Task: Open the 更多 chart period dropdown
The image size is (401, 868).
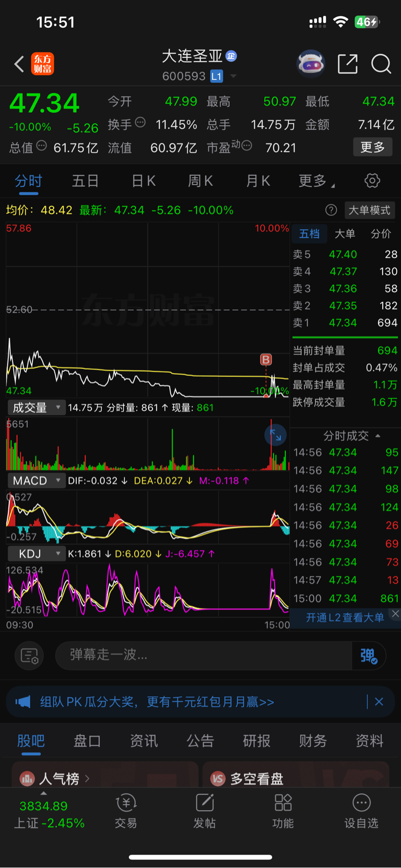Action: [x=316, y=181]
